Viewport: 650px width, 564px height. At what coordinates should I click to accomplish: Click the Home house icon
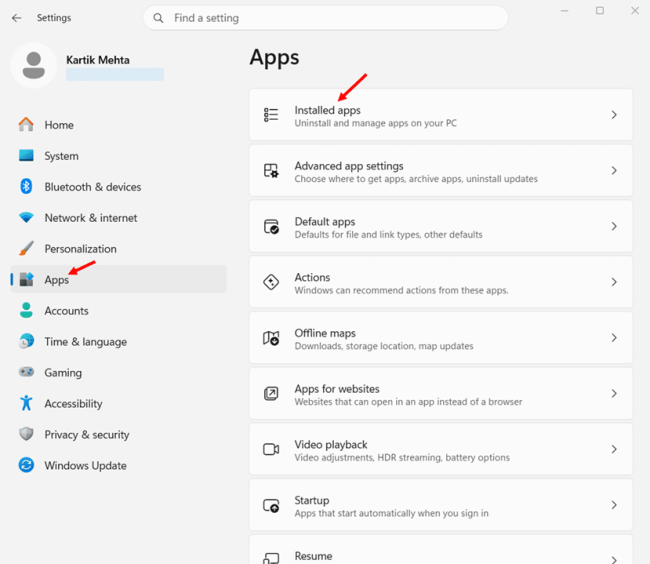(26, 124)
